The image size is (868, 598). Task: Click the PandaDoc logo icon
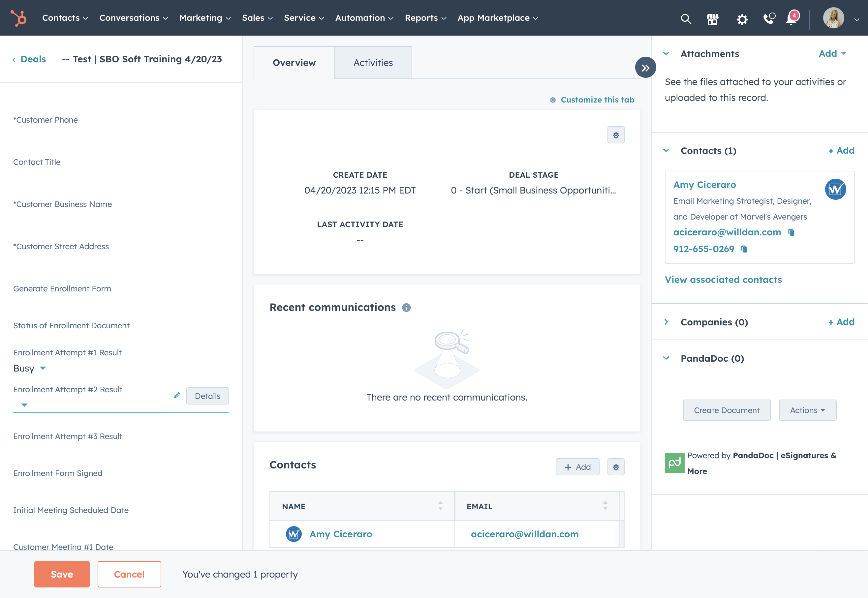675,463
